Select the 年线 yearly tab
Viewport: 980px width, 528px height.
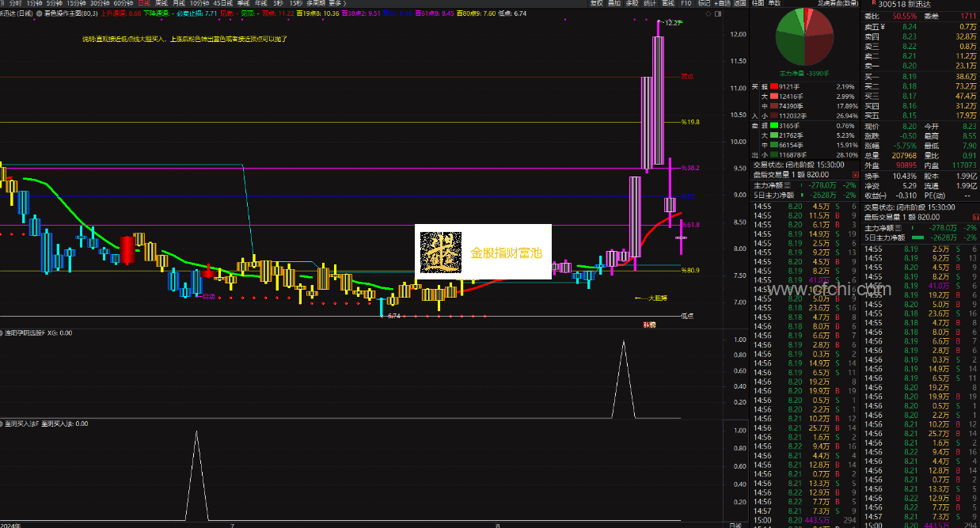pyautogui.click(x=260, y=3)
